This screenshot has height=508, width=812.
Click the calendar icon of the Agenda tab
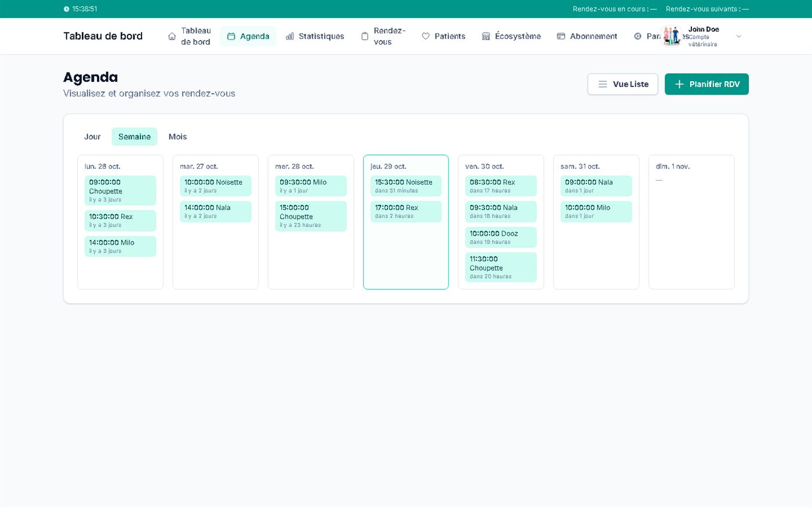231,36
